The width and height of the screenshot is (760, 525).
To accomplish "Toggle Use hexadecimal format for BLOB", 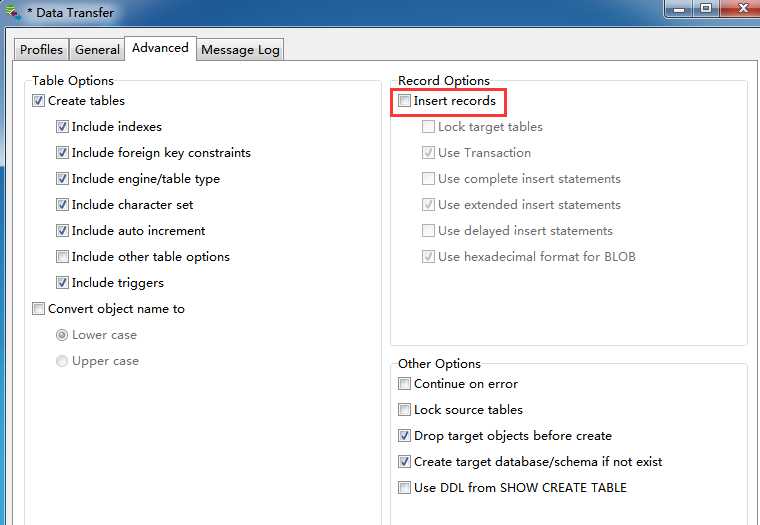I will [428, 256].
